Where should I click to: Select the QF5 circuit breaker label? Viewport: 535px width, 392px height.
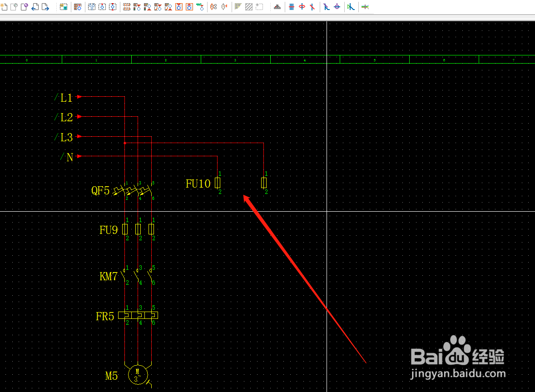click(100, 190)
